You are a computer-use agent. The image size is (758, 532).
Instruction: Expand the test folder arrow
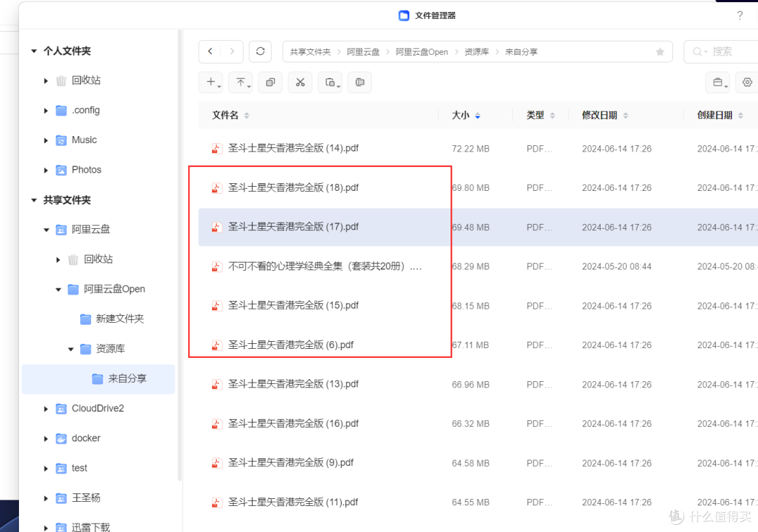point(46,469)
